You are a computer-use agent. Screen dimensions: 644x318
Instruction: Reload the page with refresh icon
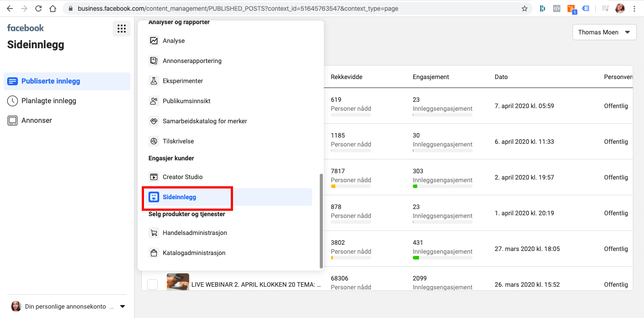[38, 8]
